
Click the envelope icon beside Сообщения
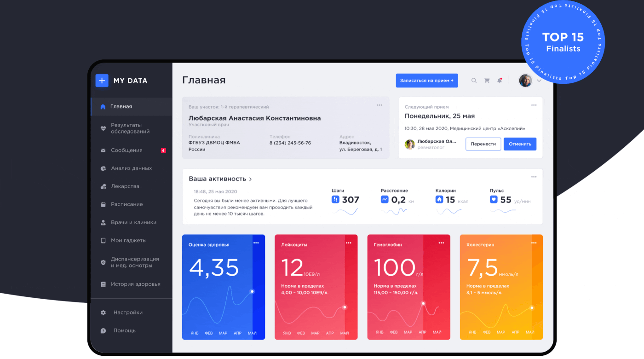[x=103, y=151]
